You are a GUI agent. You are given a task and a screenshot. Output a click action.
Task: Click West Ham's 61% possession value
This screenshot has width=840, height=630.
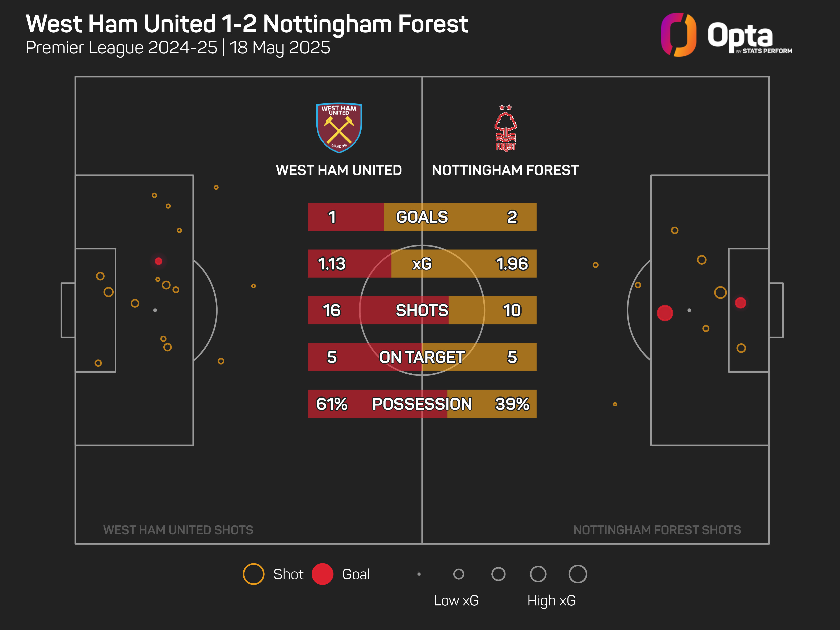point(332,404)
